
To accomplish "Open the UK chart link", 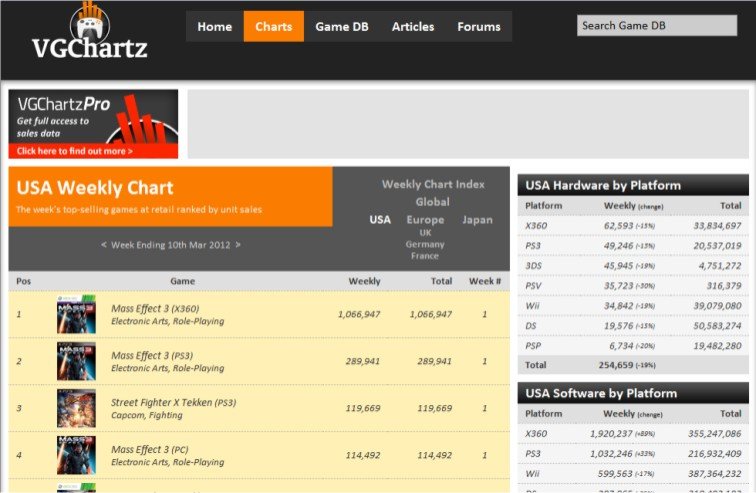I will point(425,233).
